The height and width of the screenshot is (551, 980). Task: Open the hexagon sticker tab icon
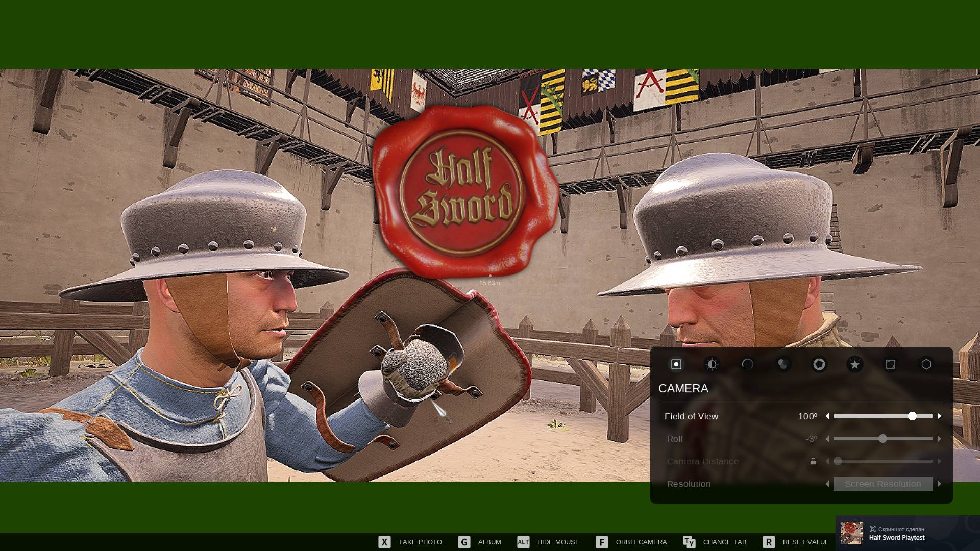tap(926, 364)
